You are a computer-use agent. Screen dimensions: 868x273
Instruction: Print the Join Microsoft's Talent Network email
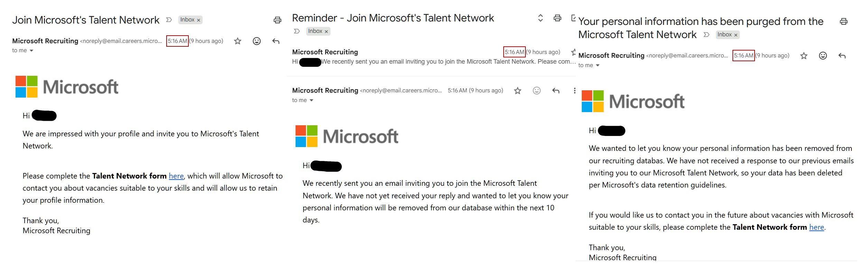pyautogui.click(x=277, y=20)
